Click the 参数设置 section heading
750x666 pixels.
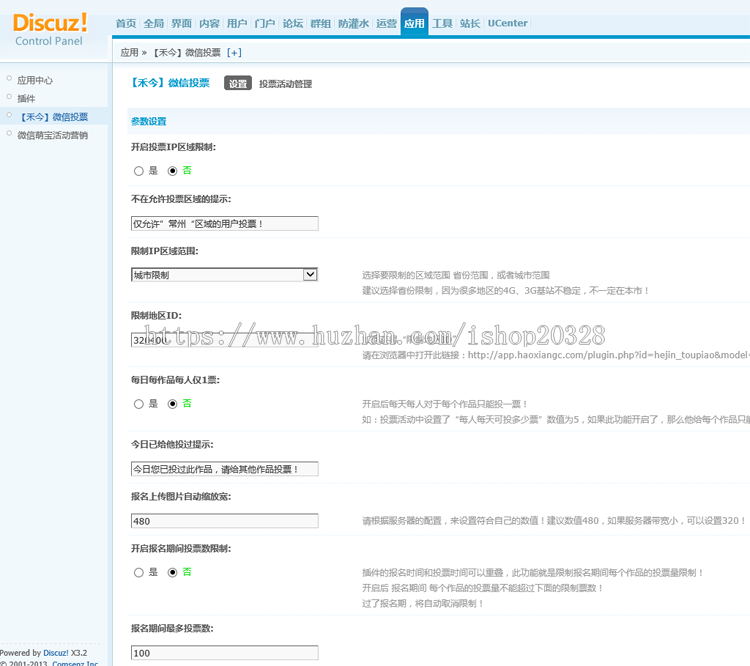[149, 122]
